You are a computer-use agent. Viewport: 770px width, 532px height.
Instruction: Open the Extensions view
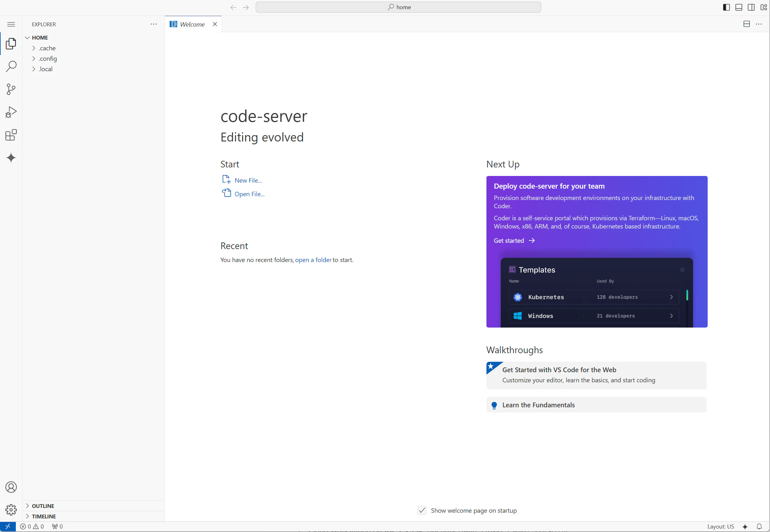11,135
